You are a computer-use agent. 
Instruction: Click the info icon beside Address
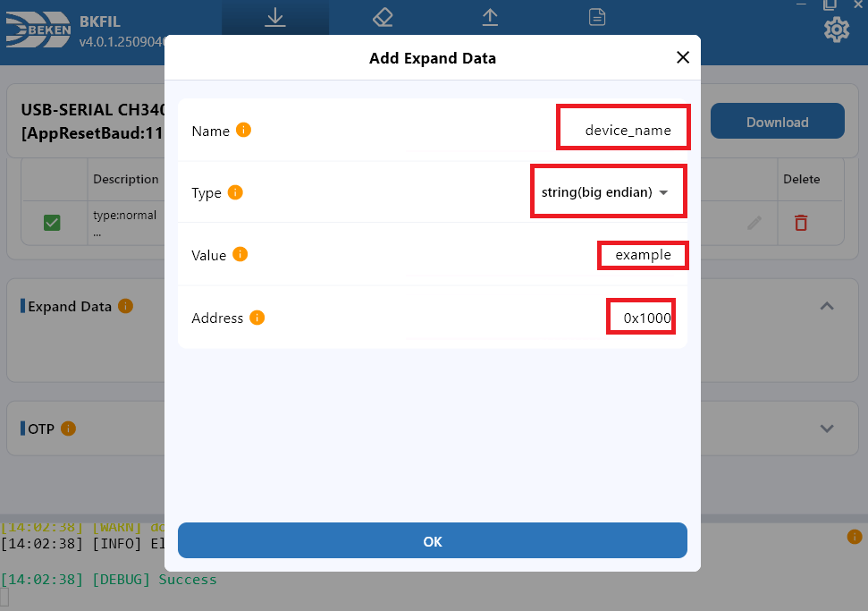(x=257, y=318)
